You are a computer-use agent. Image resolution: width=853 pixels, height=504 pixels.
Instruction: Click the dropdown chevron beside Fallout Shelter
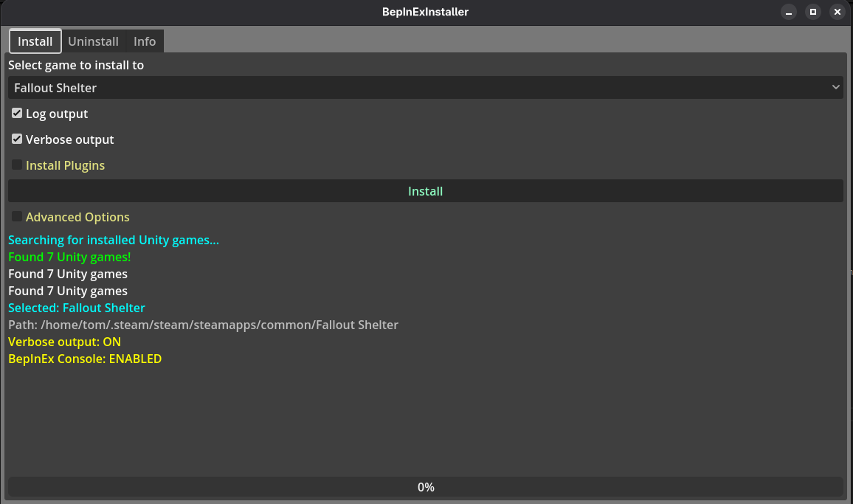[x=835, y=87]
